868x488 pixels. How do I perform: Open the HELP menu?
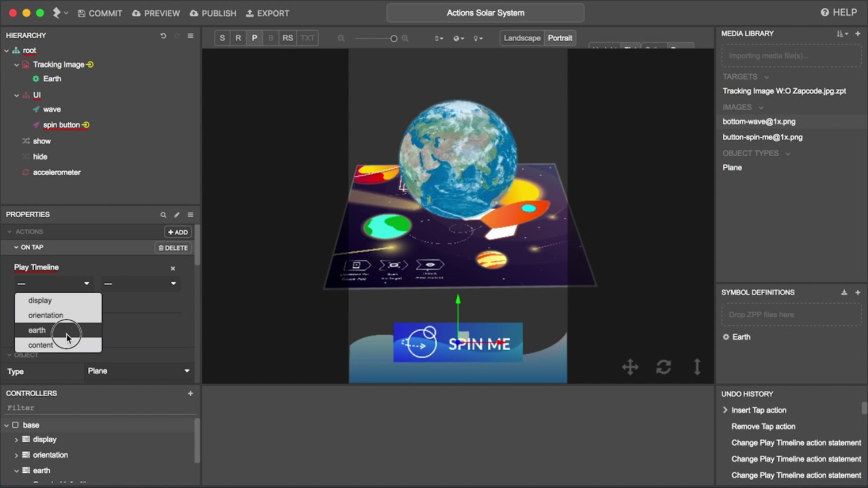click(839, 12)
